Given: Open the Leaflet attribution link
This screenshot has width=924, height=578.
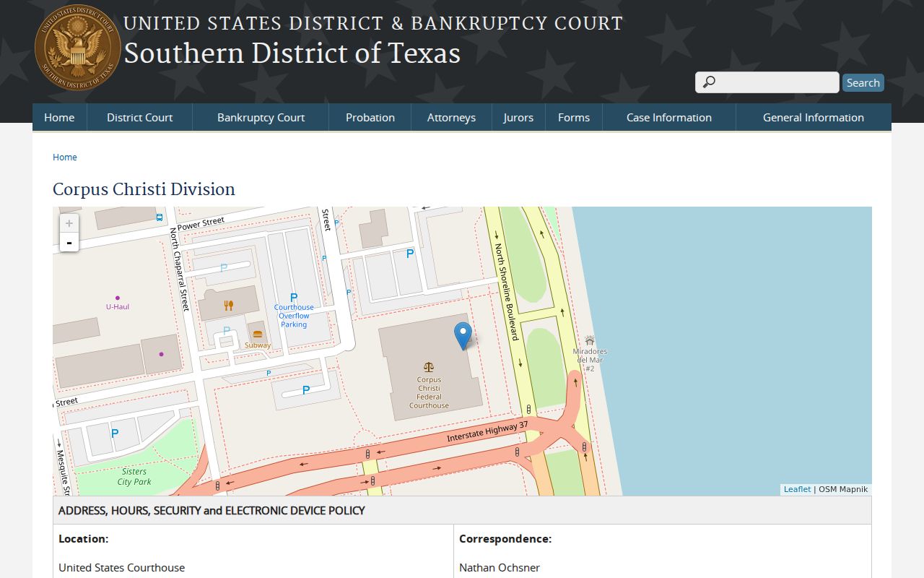Looking at the screenshot, I should tap(797, 489).
